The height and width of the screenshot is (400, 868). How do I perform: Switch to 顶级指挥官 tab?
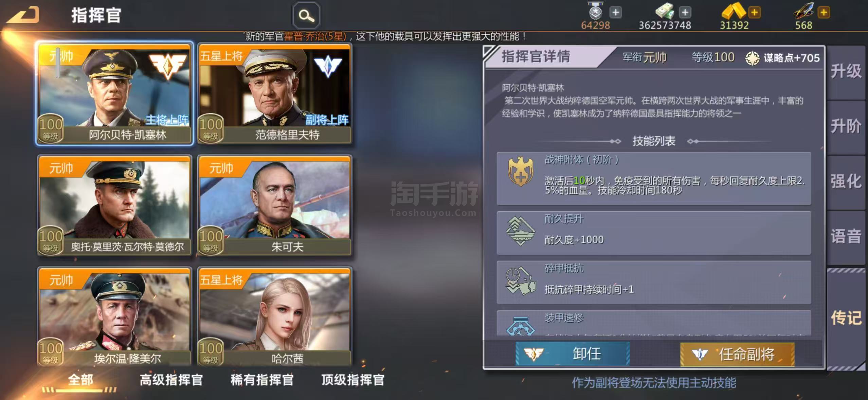coord(353,380)
